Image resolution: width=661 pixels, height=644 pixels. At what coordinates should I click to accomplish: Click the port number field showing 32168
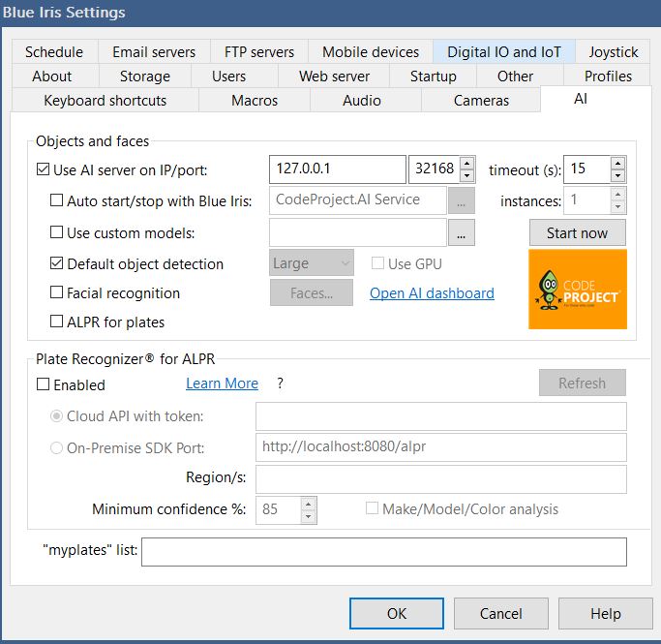point(435,169)
